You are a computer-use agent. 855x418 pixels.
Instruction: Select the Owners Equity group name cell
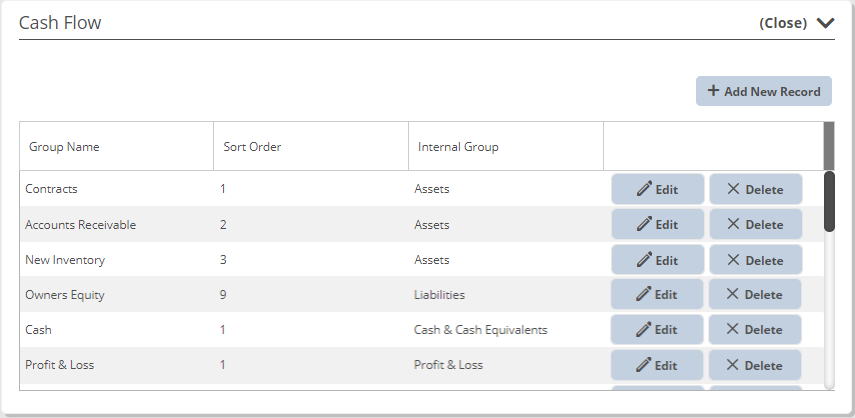click(x=117, y=295)
